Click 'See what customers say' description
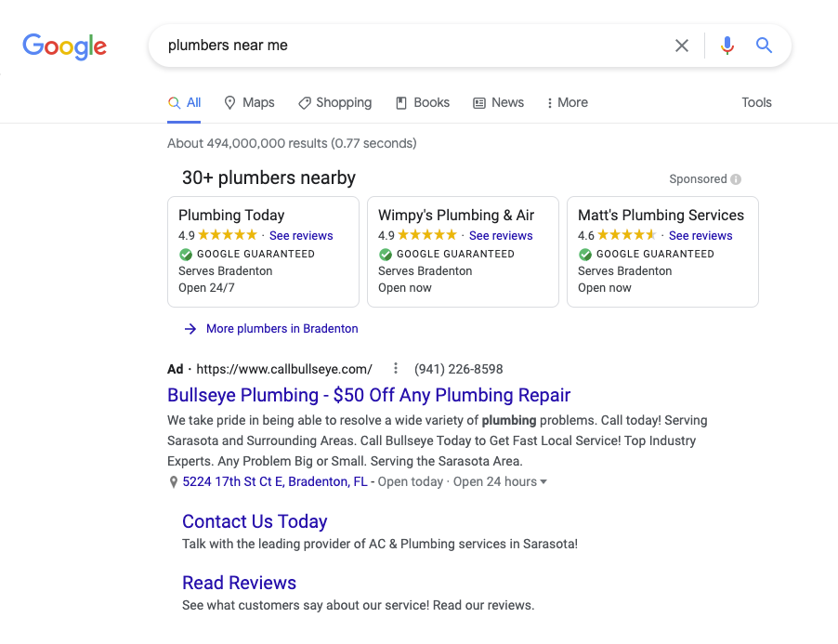 (358, 606)
